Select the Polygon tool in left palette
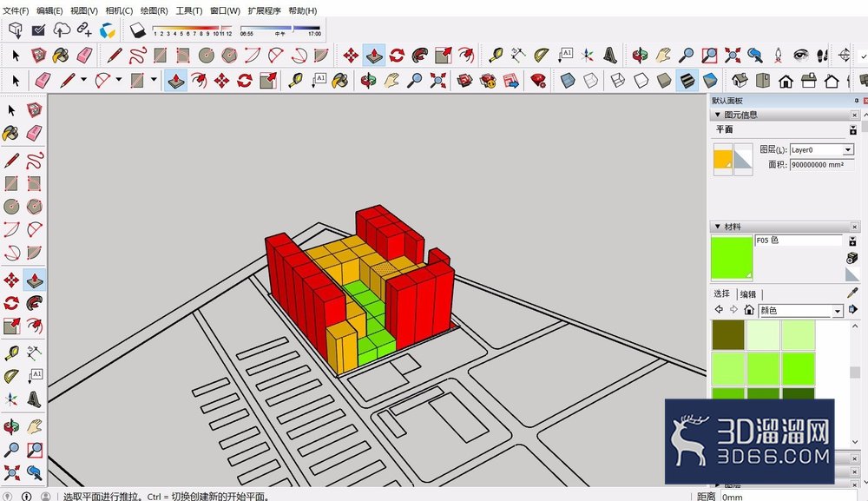The width and height of the screenshot is (868, 501). pyautogui.click(x=35, y=207)
